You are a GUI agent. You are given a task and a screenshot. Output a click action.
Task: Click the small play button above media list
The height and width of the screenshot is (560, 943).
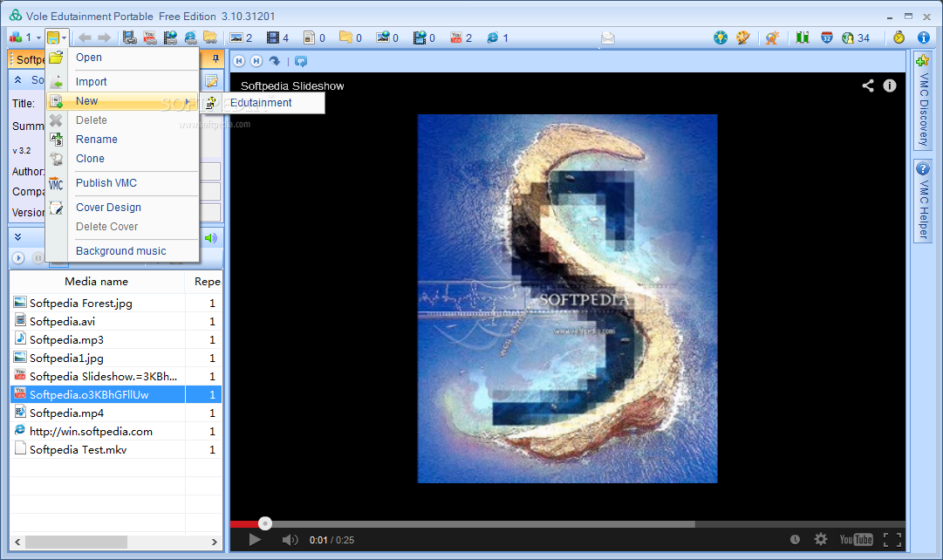(18, 258)
